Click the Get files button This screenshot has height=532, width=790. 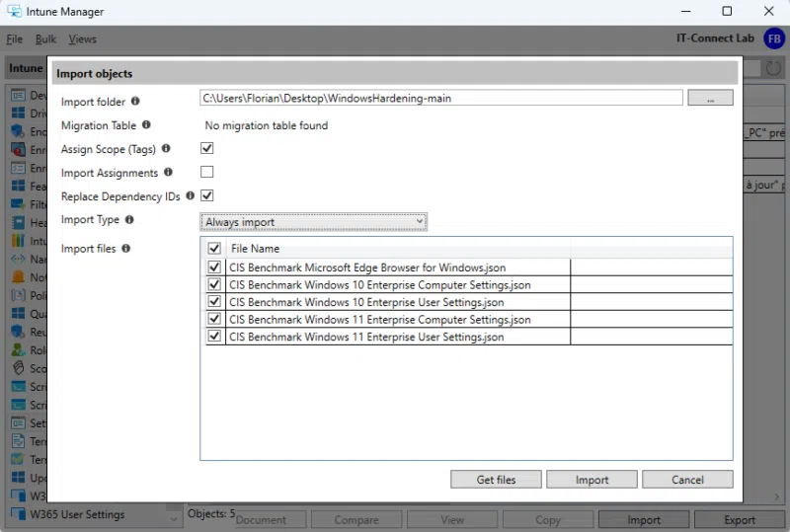[x=496, y=480]
